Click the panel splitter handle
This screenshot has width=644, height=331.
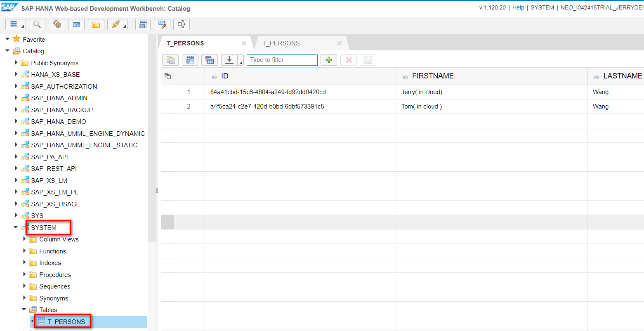click(157, 190)
